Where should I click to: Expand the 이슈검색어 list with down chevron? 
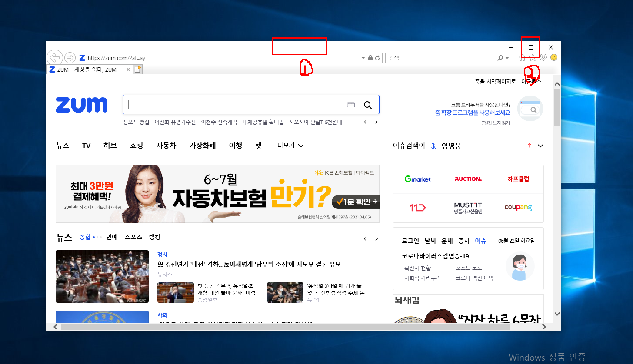tap(540, 146)
